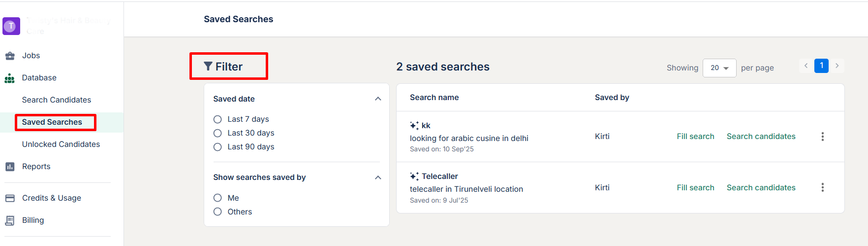The image size is (868, 246).
Task: Collapse the Saved date filter section
Action: [x=378, y=99]
